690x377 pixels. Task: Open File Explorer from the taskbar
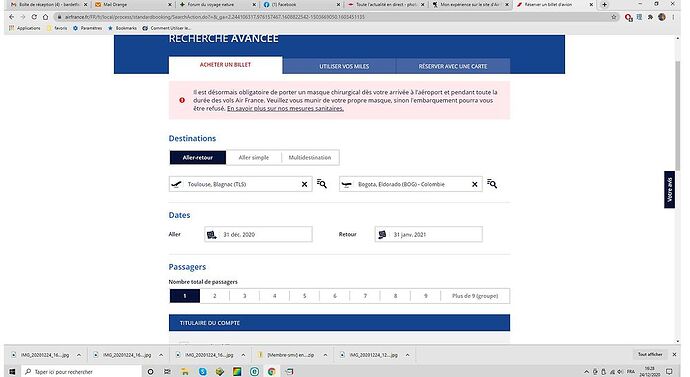tap(185, 372)
